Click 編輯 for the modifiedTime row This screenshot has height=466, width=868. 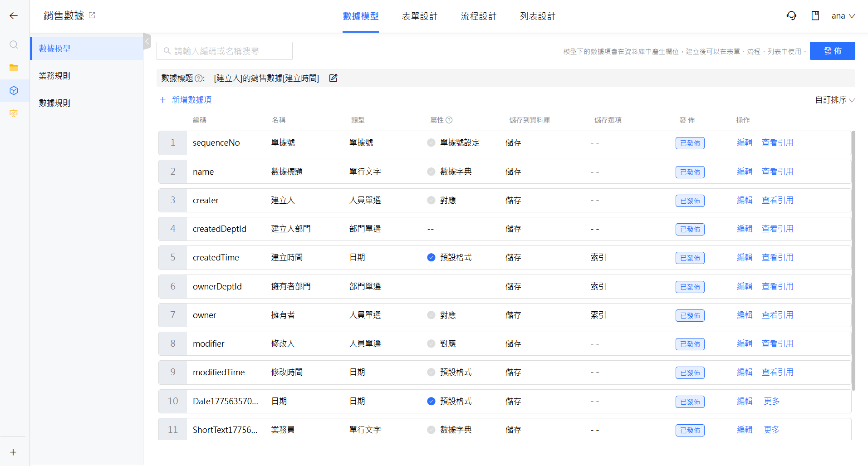tap(745, 372)
